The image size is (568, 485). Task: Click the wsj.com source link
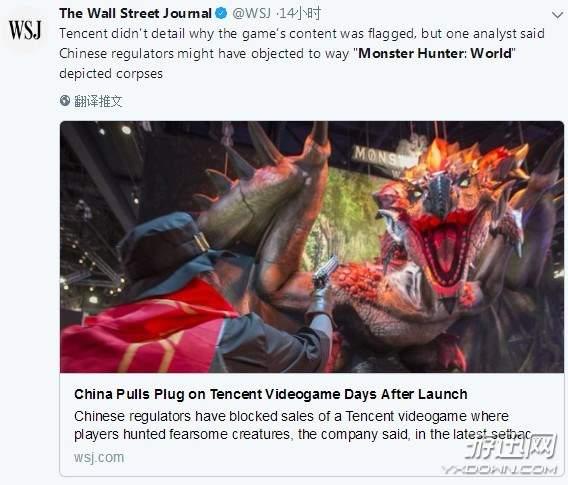pos(99,457)
